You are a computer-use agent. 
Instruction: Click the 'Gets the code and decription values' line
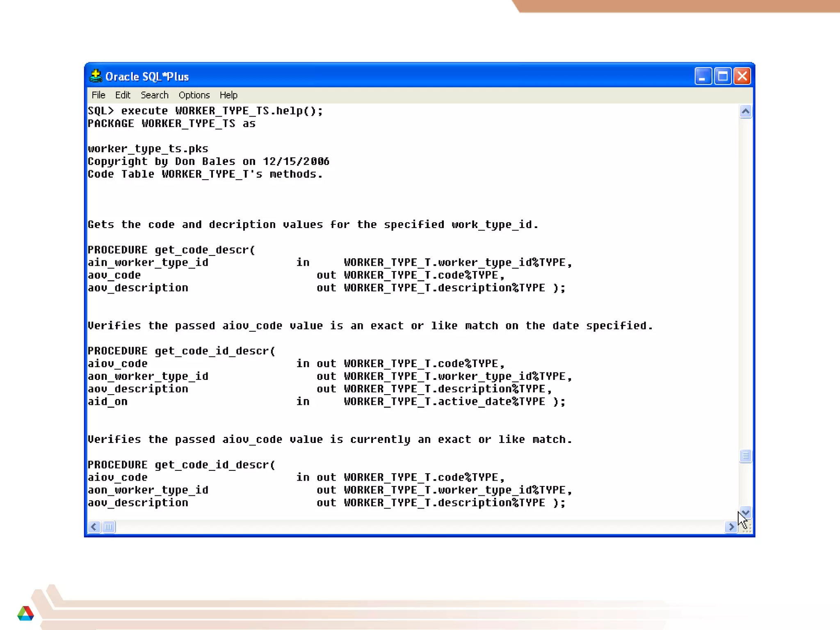(x=313, y=225)
